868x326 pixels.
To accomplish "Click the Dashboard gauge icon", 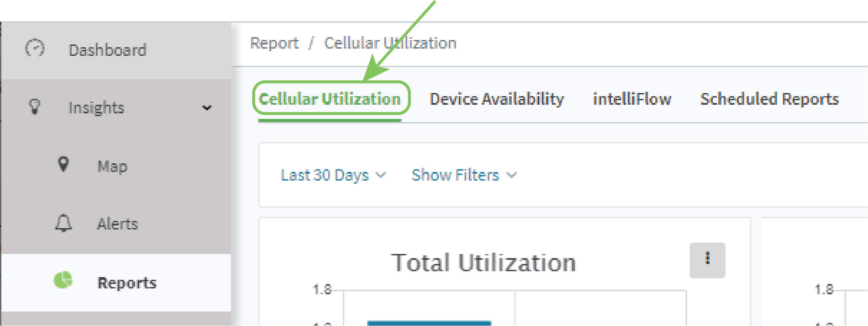I will 35,48.
